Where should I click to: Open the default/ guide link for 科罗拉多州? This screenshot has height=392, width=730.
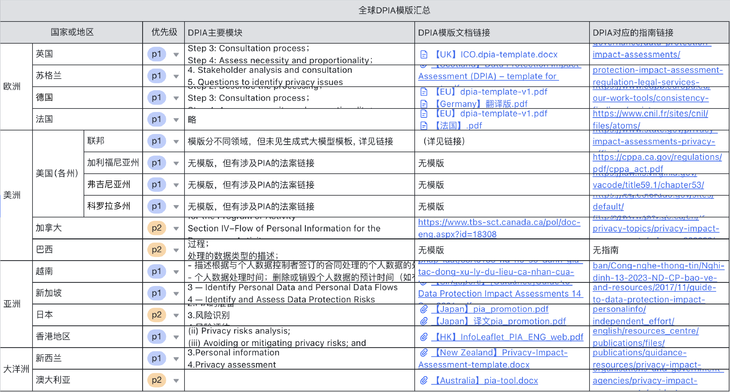click(x=608, y=207)
